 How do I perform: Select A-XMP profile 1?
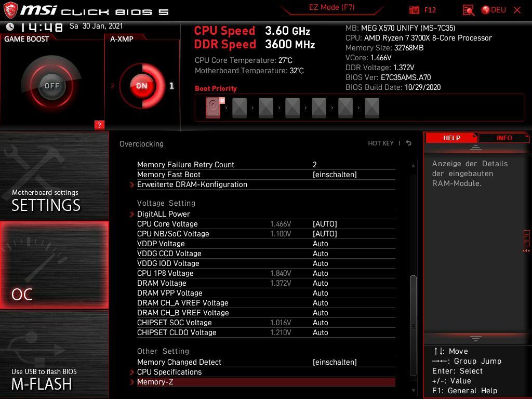171,86
